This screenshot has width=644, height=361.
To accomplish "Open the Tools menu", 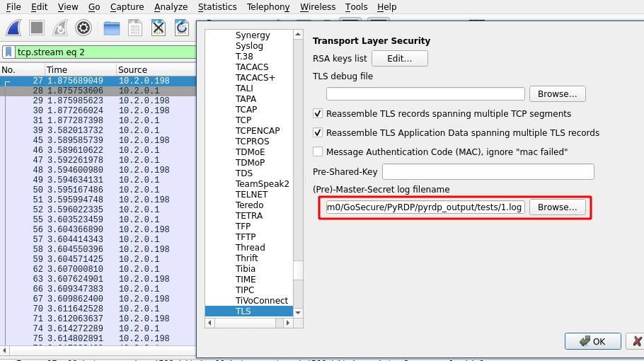I will 356,7.
